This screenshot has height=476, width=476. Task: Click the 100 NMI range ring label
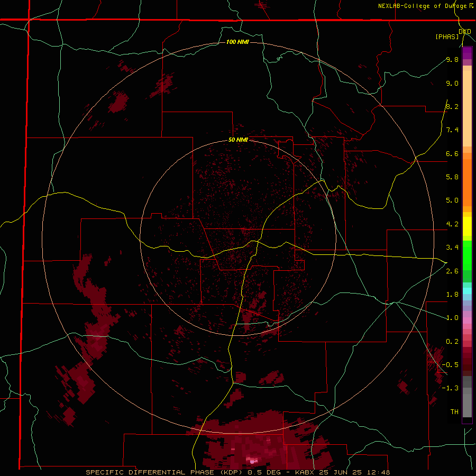coord(237,42)
